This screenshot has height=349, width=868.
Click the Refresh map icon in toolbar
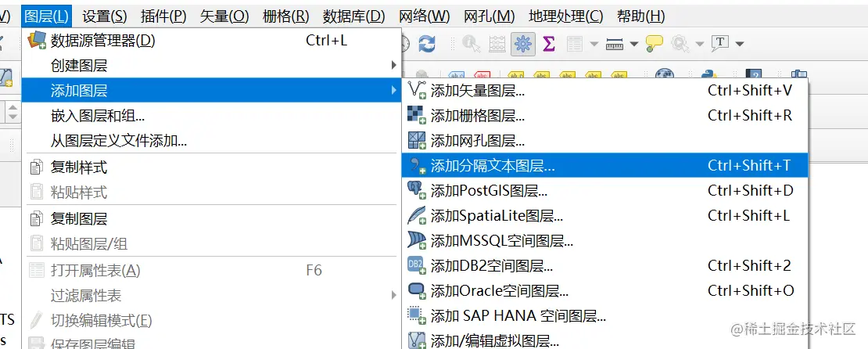coord(427,43)
